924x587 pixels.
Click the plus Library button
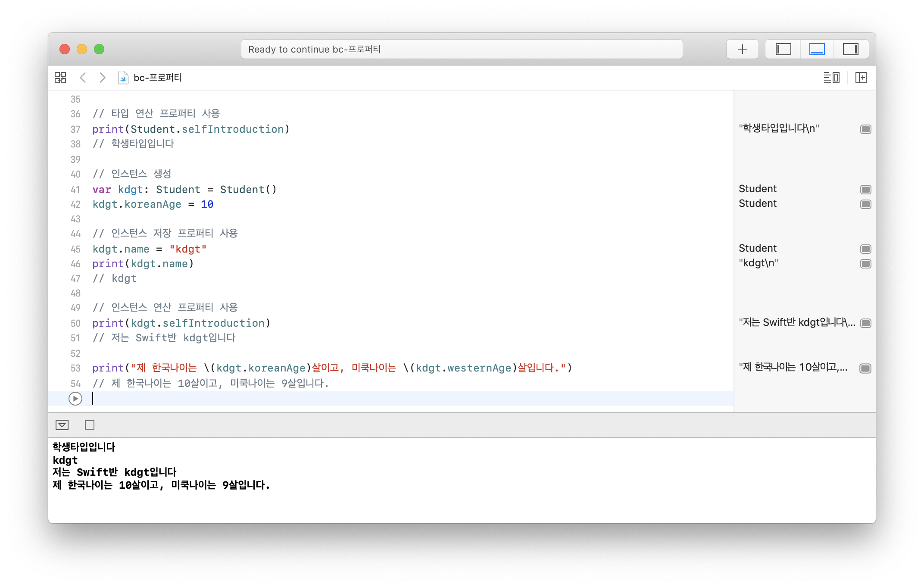(x=742, y=49)
